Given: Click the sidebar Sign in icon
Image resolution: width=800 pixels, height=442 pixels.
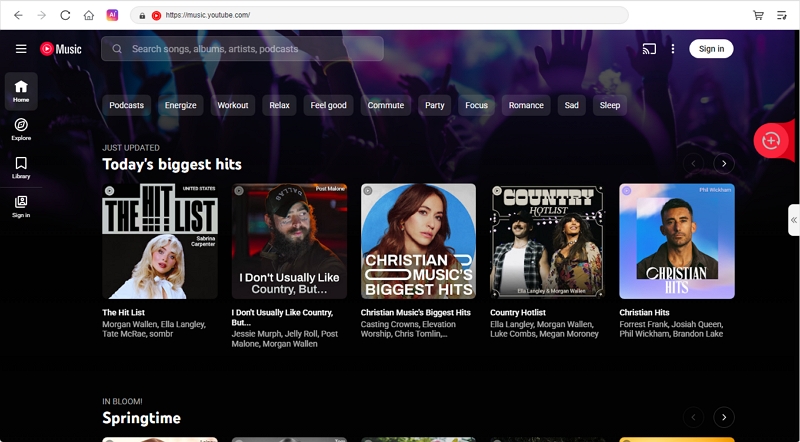Looking at the screenshot, I should pos(21,207).
